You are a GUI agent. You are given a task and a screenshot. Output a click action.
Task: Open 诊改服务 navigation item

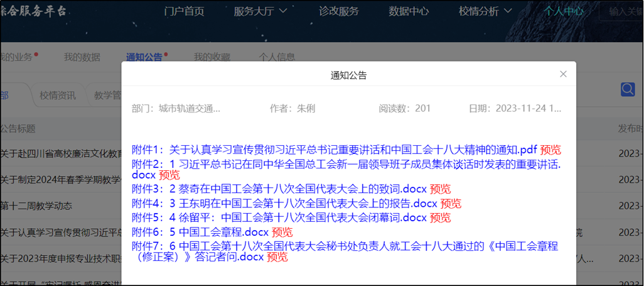point(339,11)
